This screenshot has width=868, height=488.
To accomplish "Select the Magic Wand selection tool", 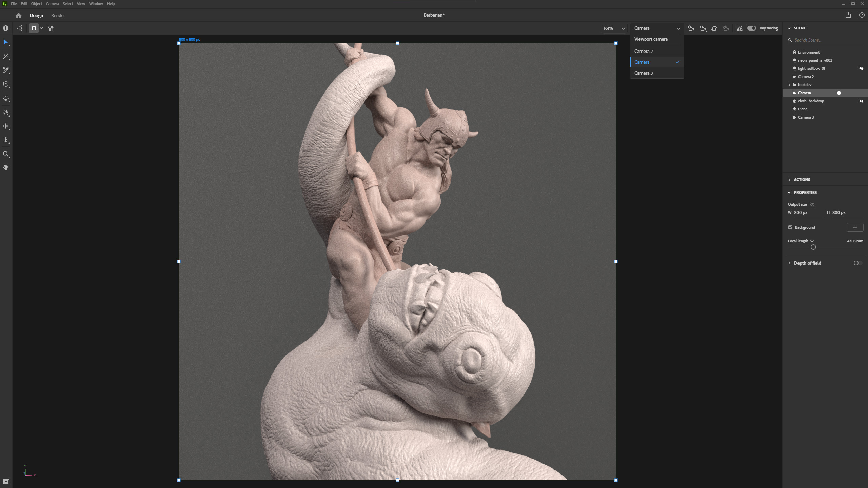I will click(6, 57).
